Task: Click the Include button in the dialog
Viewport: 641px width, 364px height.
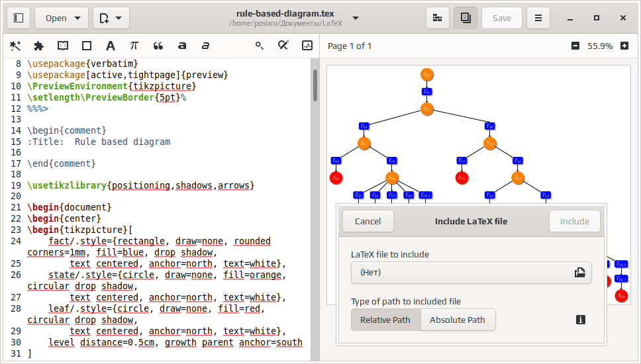Action: pyautogui.click(x=574, y=222)
